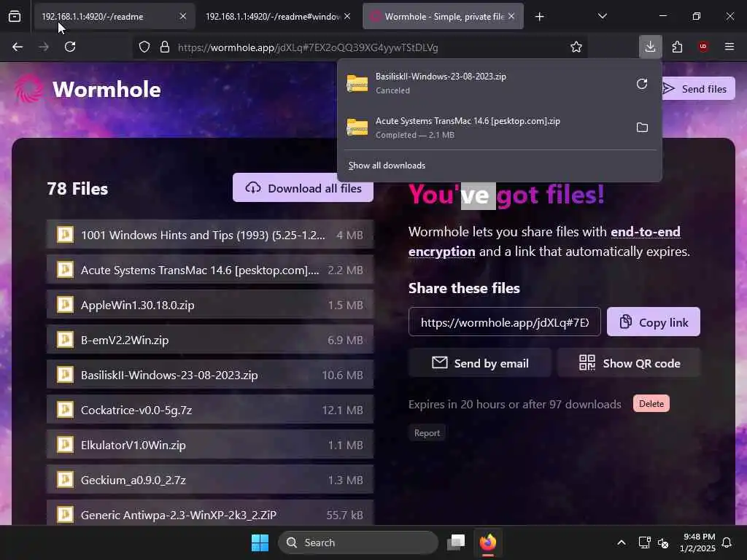Click Show QR code button
Screen dimensions: 747x560
pyautogui.click(x=630, y=363)
